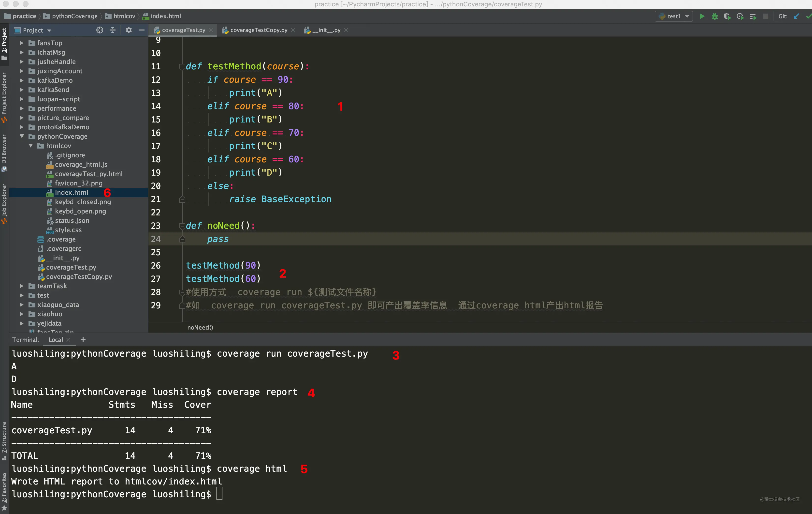The height and width of the screenshot is (514, 812).
Task: Toggle the Project Explorer side panel
Action: click(x=4, y=97)
